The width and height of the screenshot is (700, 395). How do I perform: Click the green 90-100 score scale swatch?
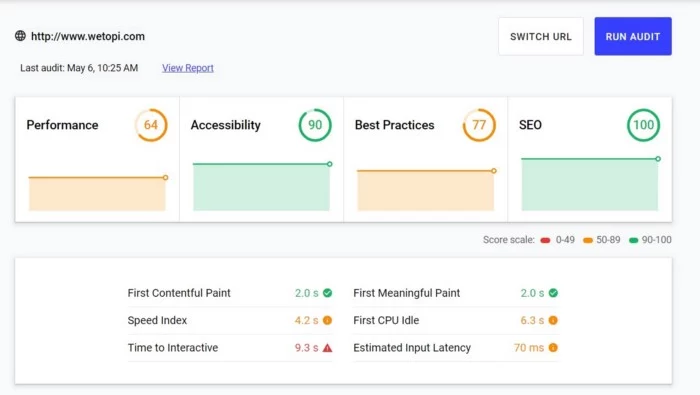click(x=633, y=240)
